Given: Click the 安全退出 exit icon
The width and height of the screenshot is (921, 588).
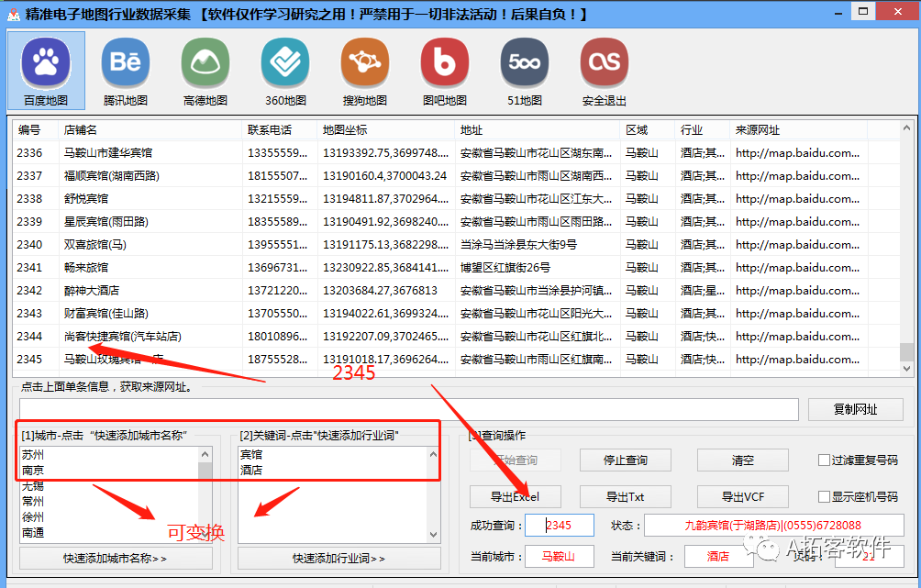Looking at the screenshot, I should [x=605, y=63].
